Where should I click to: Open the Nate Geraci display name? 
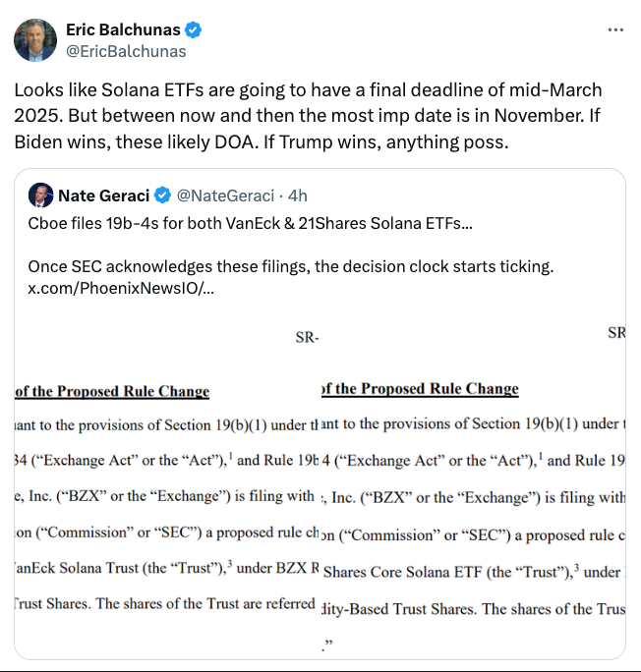(x=103, y=195)
